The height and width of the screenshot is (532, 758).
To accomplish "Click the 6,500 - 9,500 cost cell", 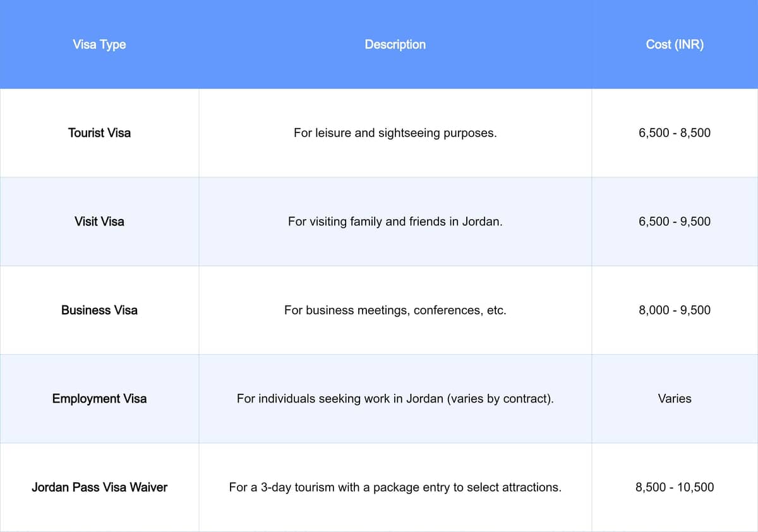I will tap(675, 222).
